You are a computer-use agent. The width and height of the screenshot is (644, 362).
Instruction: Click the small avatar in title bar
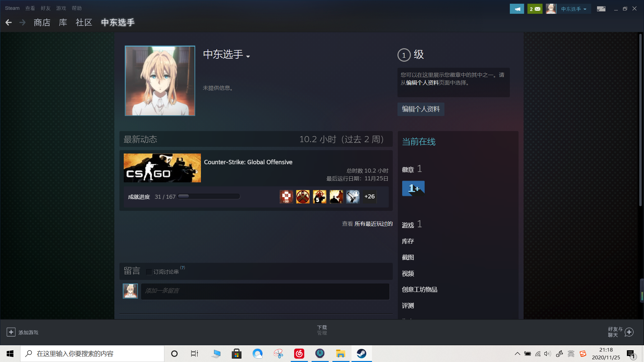click(x=551, y=9)
